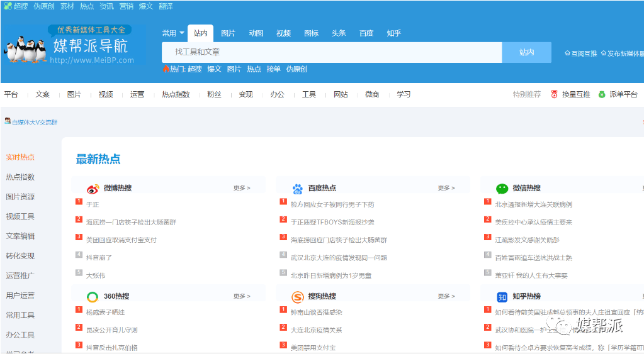Click the 360 hot search circle icon
Image resolution: width=644 pixels, height=354 pixels.
click(x=93, y=297)
